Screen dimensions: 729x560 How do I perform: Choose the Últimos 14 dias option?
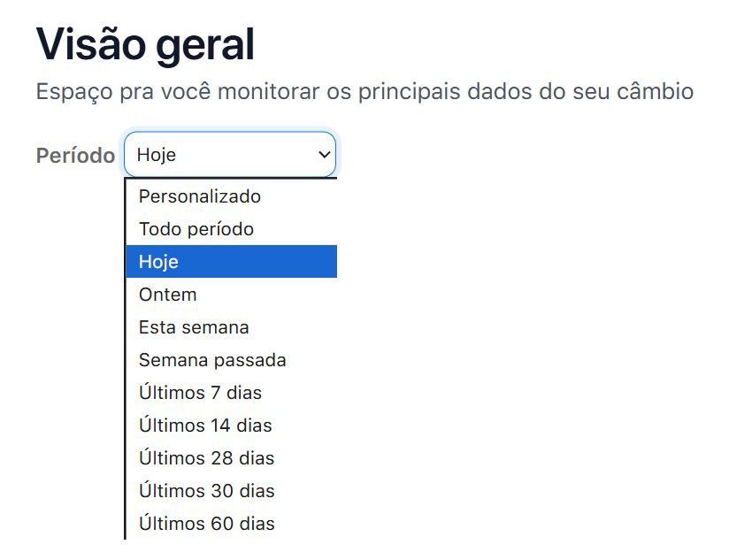tap(205, 426)
